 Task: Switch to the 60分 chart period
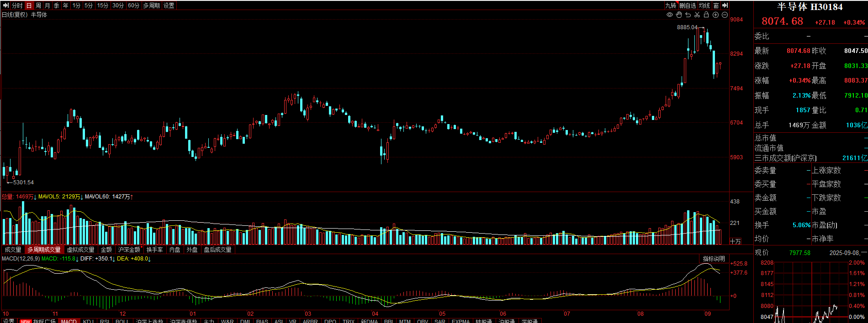coord(134,5)
